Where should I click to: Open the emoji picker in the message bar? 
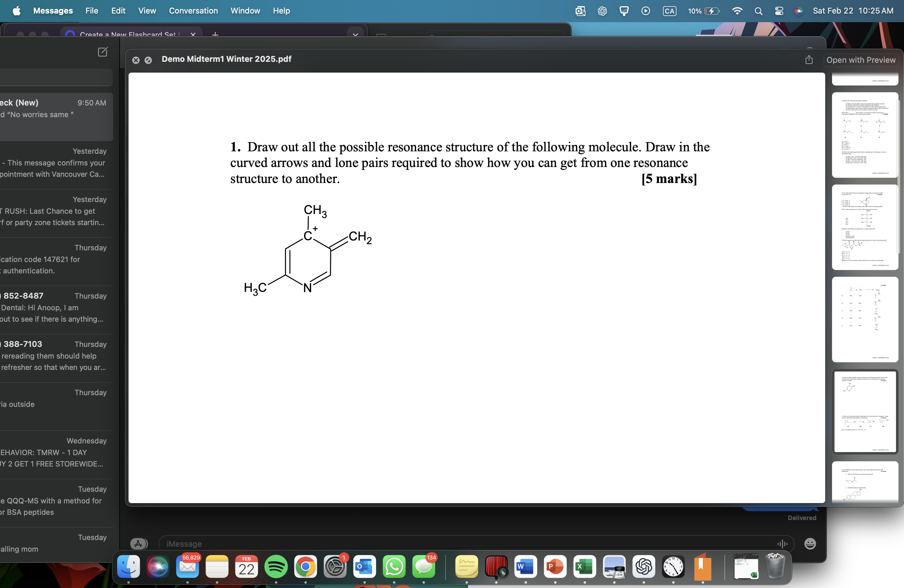pyautogui.click(x=810, y=544)
